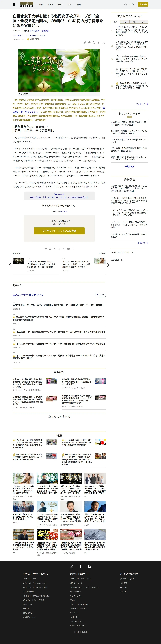
Task: Click the note share icon below the paywall box
Action: click(73, 249)
